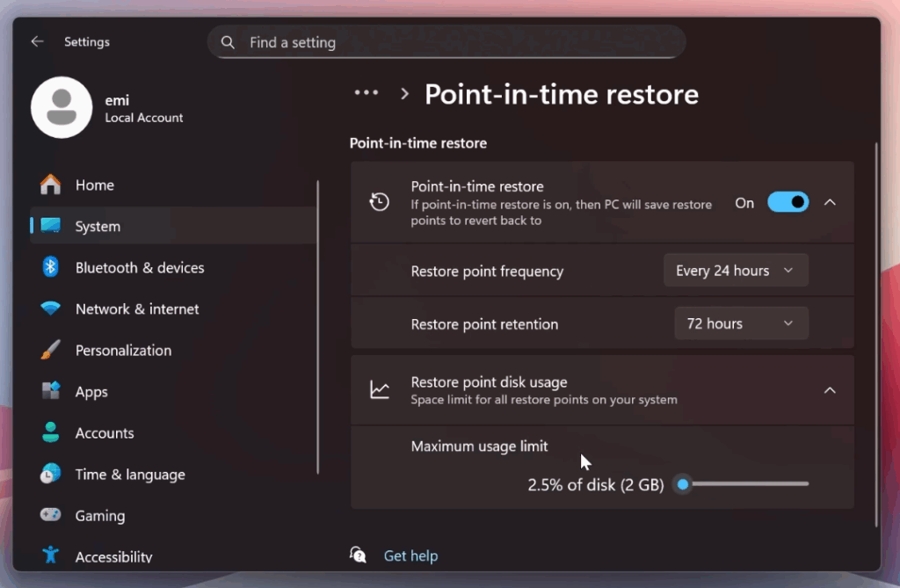Click the Maximum usage limit slider track
Viewport: 900px width, 588px height.
[747, 483]
